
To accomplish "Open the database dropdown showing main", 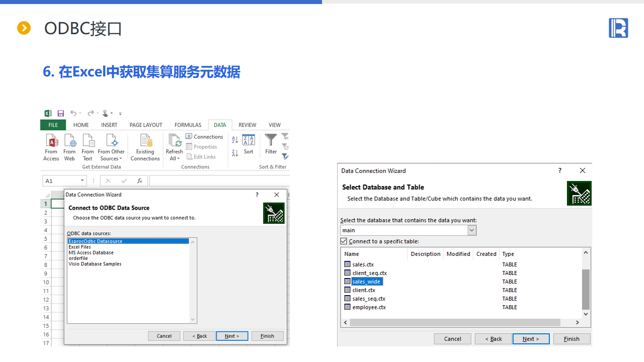I will click(472, 230).
